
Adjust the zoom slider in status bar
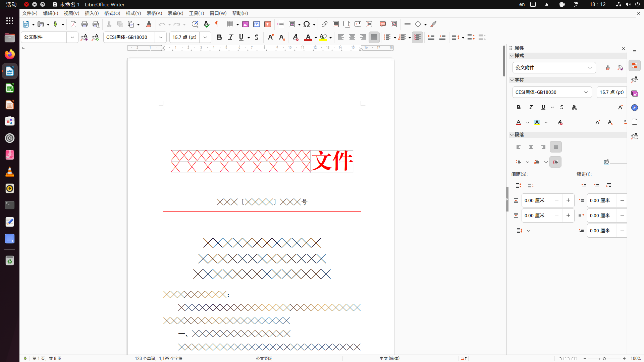pos(604,359)
